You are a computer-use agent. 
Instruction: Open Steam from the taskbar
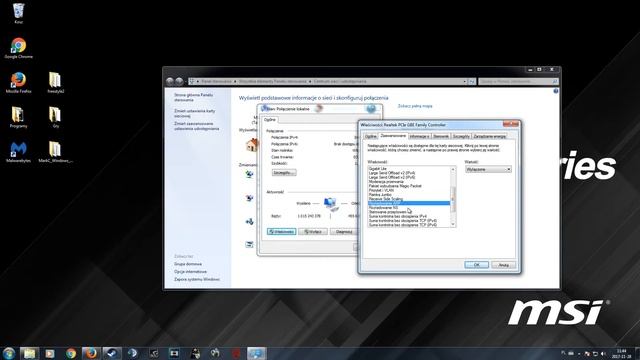click(112, 353)
